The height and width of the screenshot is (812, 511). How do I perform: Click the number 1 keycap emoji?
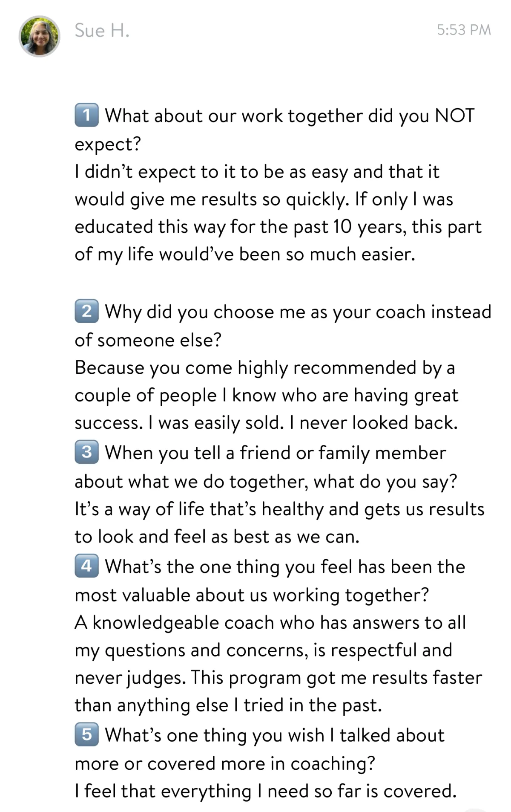click(x=86, y=115)
